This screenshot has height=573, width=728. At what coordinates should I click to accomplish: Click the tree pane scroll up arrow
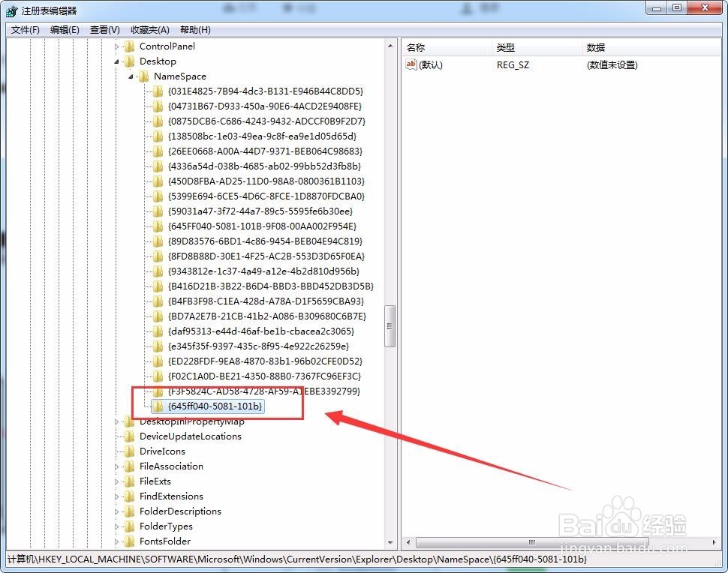pos(390,46)
